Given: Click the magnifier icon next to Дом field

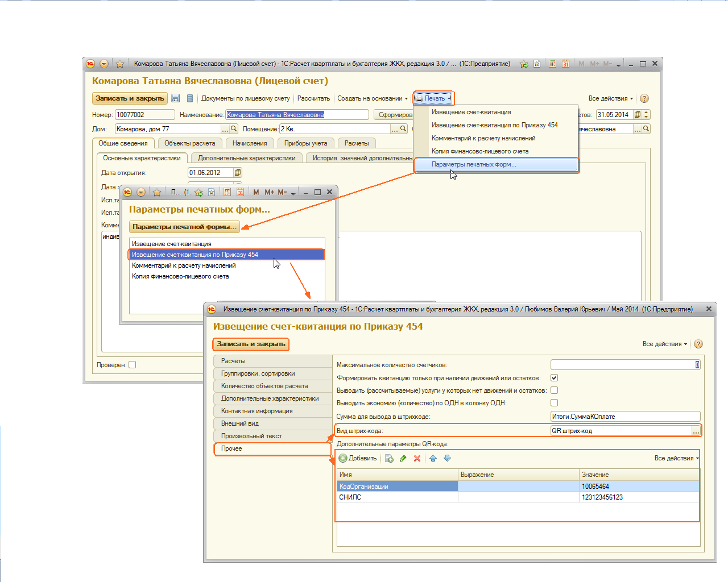Looking at the screenshot, I should tap(234, 129).
